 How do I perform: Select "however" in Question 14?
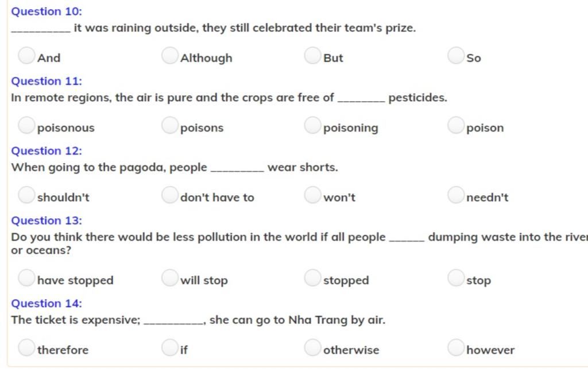coord(456,347)
